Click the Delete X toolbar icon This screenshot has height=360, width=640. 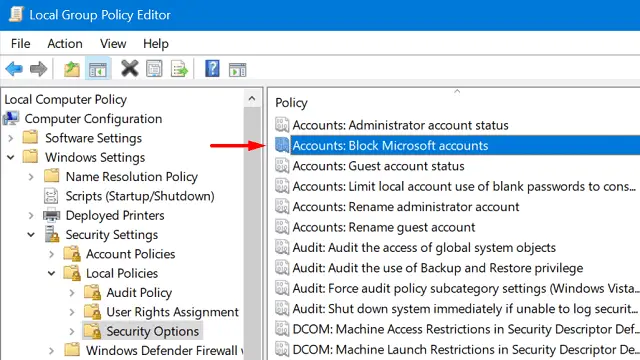click(x=129, y=69)
